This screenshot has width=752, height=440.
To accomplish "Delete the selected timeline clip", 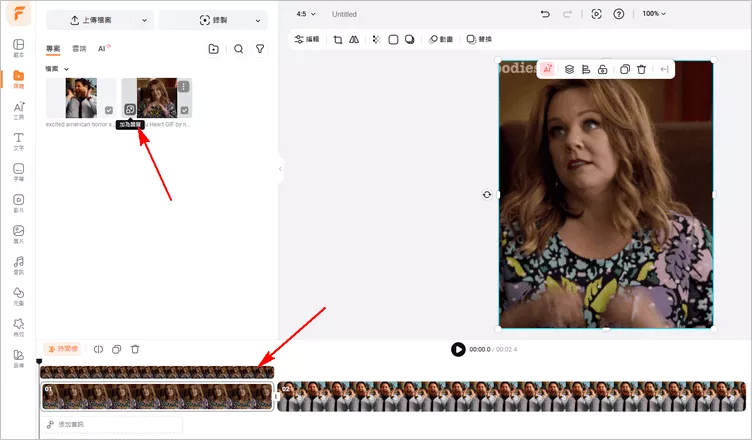I will [135, 349].
